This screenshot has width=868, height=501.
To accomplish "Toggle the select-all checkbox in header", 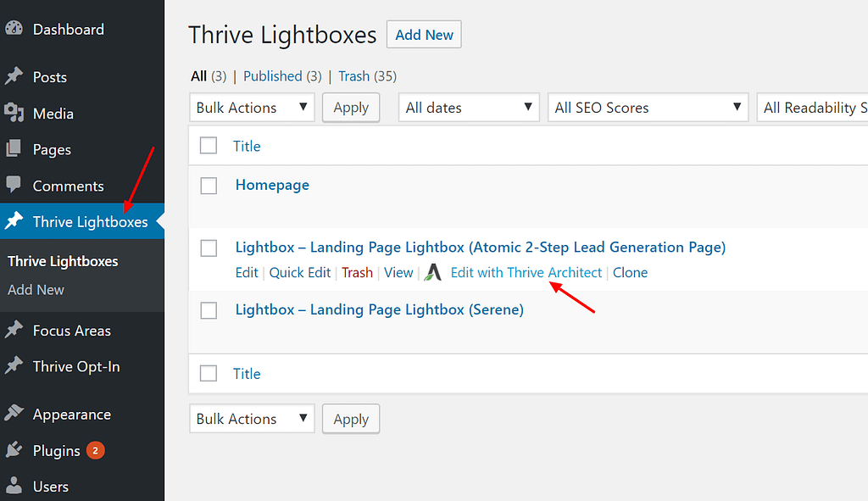I will [209, 146].
